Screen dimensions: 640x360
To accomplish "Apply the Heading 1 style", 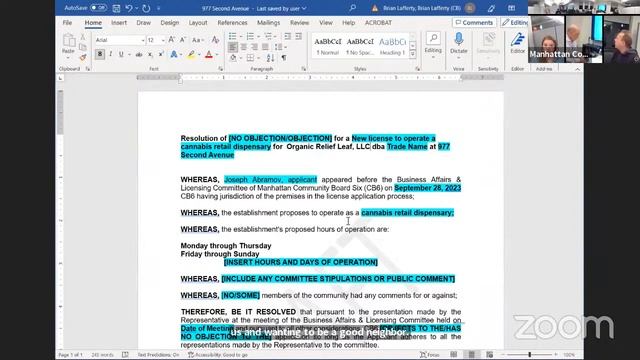I will pos(392,46).
